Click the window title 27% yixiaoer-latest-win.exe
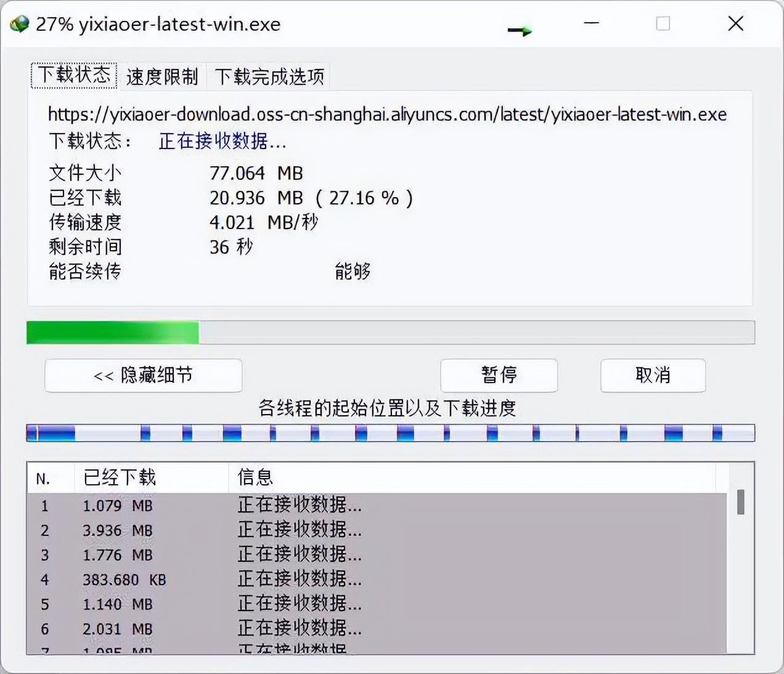This screenshot has height=674, width=784. click(158, 25)
